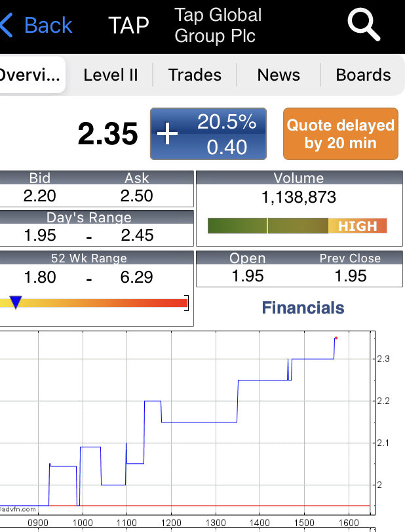The width and height of the screenshot is (405, 532).
Task: Tap the 52 week range marker triangle
Action: tap(16, 302)
